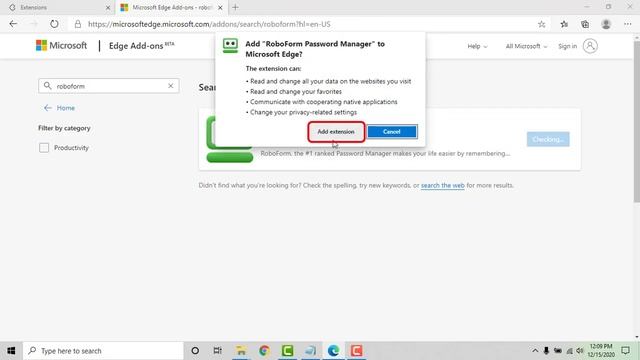Open the network tray icon
Viewport: 640px width, 360px height.
coord(569,351)
